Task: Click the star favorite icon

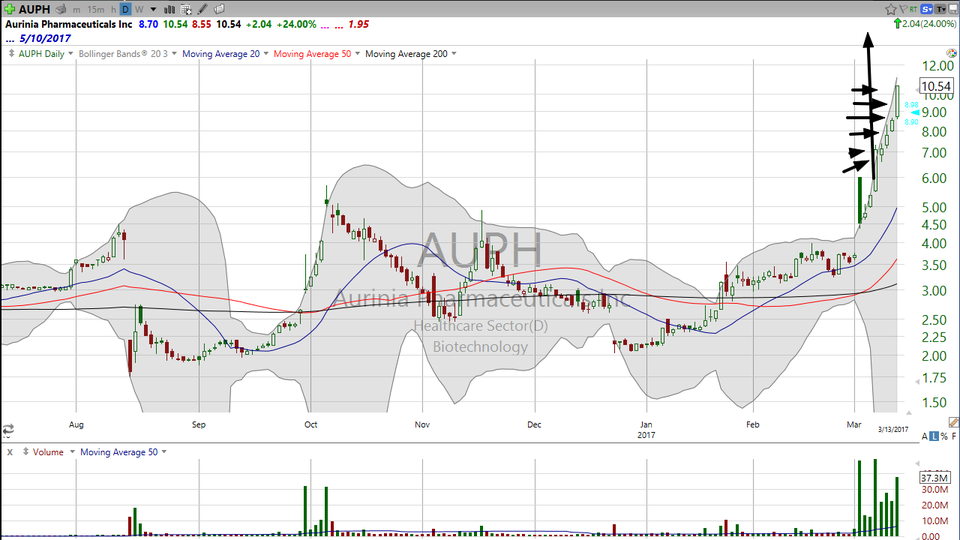Action: coord(890,9)
